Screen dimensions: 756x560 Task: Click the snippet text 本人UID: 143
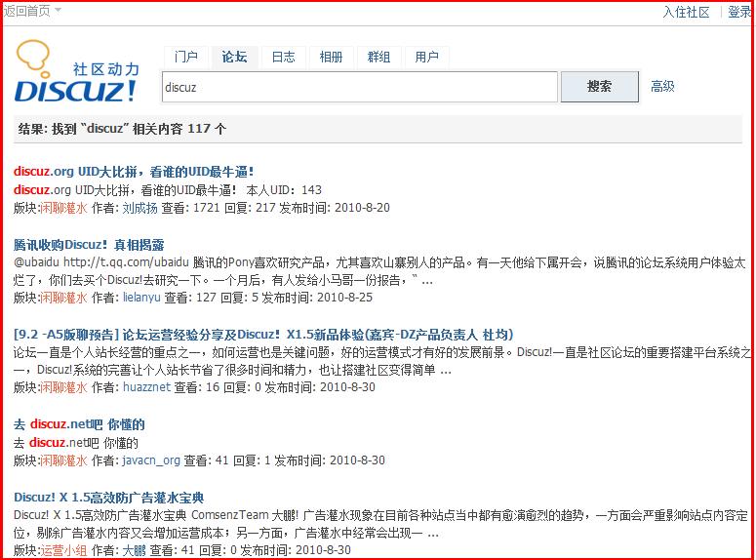pyautogui.click(x=284, y=190)
